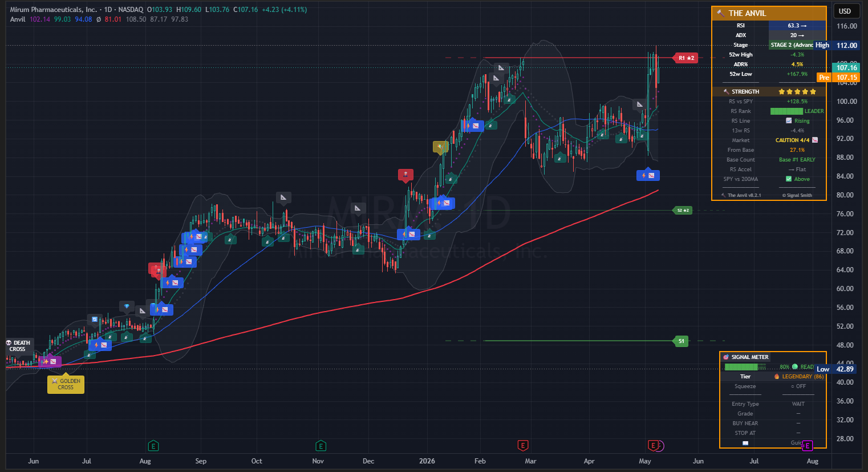This screenshot has height=472, width=868.
Task: Click the blue lightning signal below May candles
Action: [648, 175]
